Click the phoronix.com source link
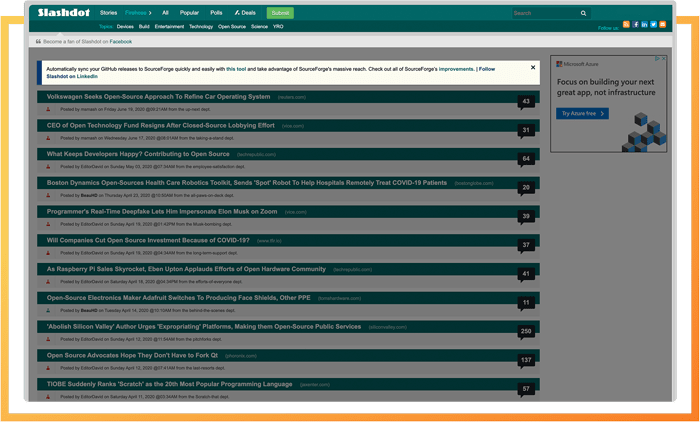This screenshot has height=427, width=700. point(241,356)
